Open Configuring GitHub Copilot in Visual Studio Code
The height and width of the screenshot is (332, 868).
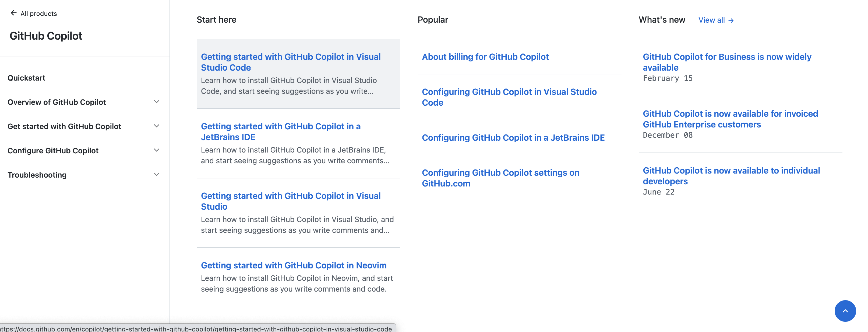click(509, 97)
